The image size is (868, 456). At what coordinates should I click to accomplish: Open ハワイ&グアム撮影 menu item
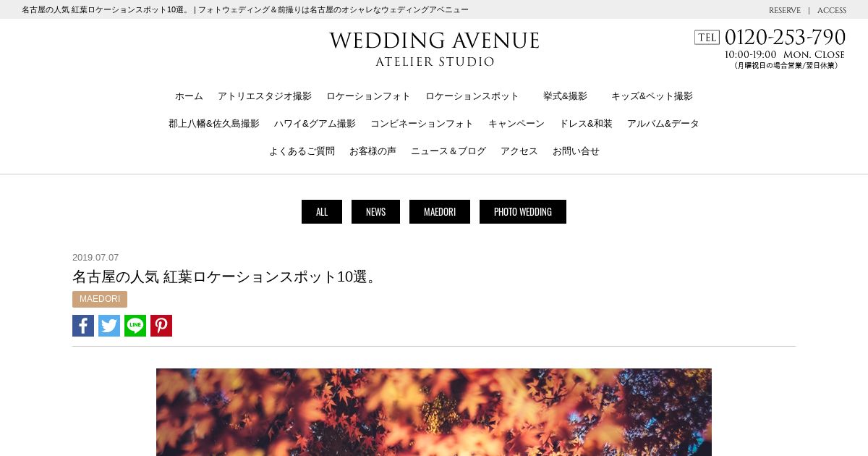(x=315, y=124)
